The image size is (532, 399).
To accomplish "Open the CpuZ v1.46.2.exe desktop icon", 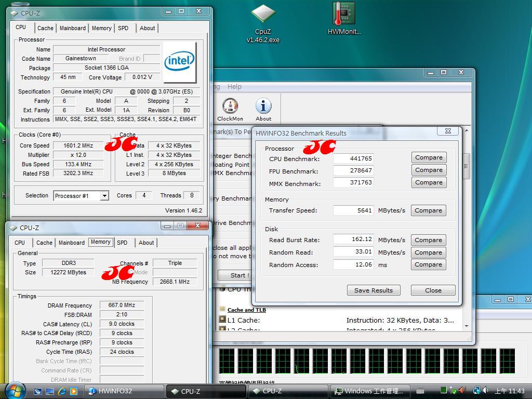I will pos(263,24).
